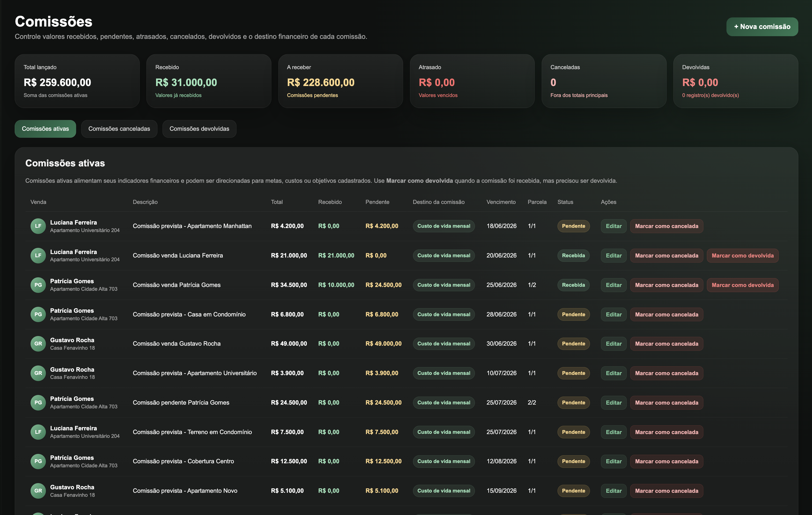Click the Canceladas summary card
Screen dimensions: 812x515
[x=604, y=81]
